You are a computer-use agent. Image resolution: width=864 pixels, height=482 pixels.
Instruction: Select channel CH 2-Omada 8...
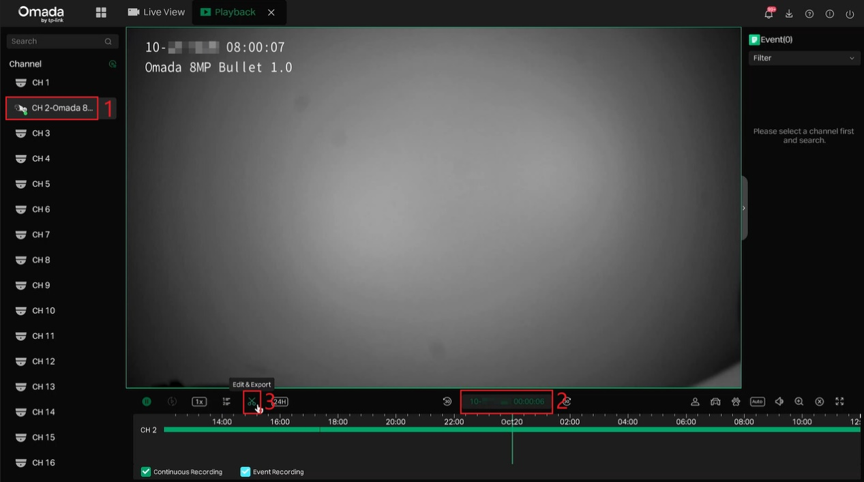[61, 108]
